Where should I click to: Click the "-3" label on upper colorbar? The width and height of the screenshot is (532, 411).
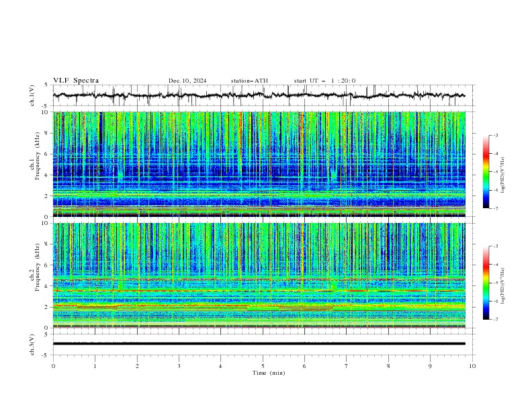tap(495, 135)
